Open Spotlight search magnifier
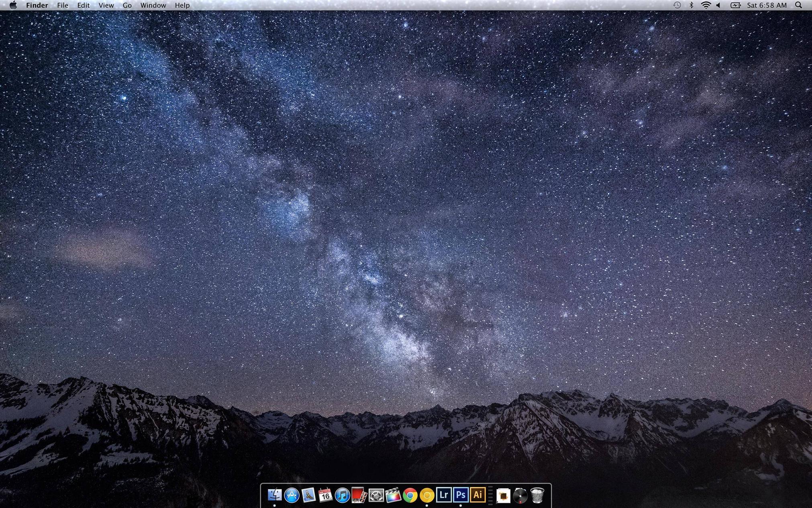The image size is (812, 508). [798, 5]
